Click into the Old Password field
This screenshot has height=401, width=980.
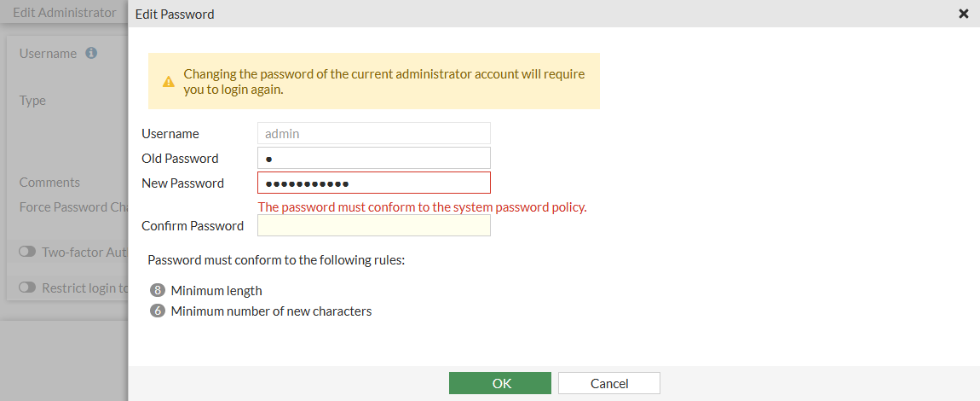point(373,158)
